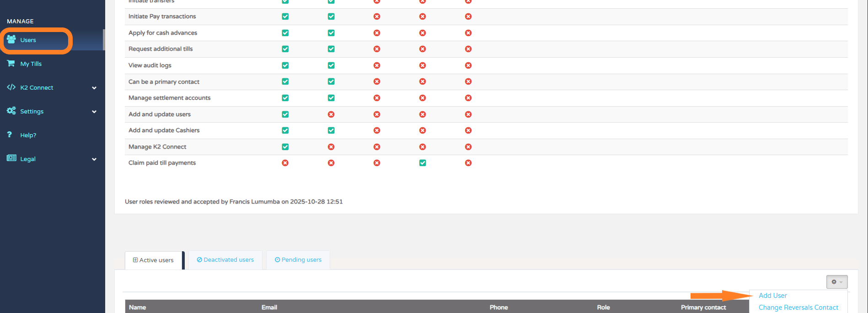Click the My Tills cart icon
The width and height of the screenshot is (868, 313).
(x=11, y=64)
